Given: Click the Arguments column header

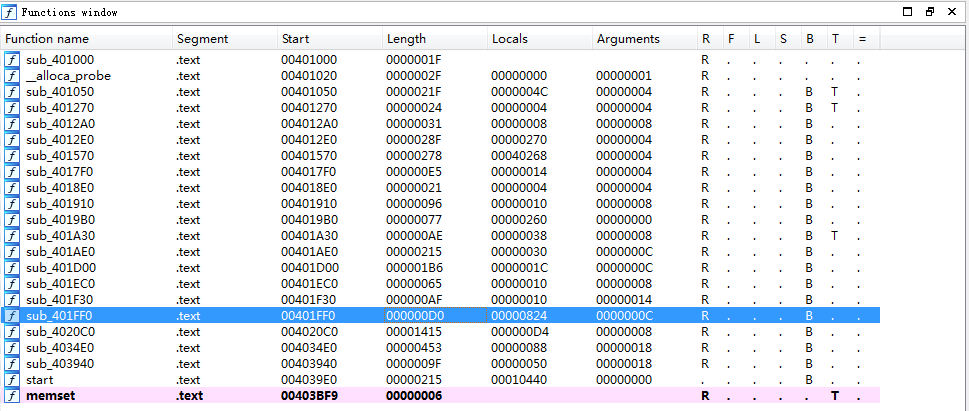Looking at the screenshot, I should 628,39.
